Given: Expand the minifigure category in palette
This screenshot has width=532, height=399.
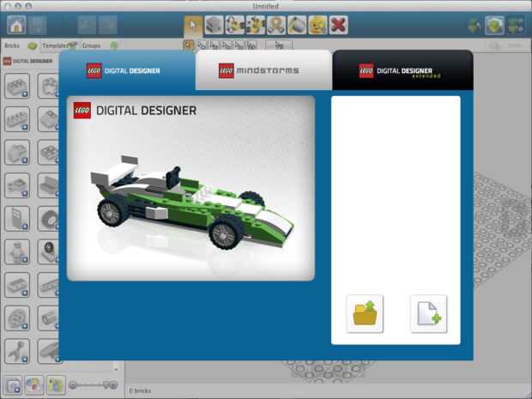Looking at the screenshot, I should [17, 251].
